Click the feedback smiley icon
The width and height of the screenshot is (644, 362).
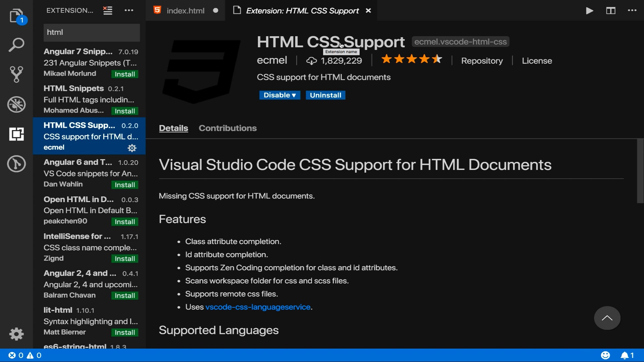[x=605, y=355]
